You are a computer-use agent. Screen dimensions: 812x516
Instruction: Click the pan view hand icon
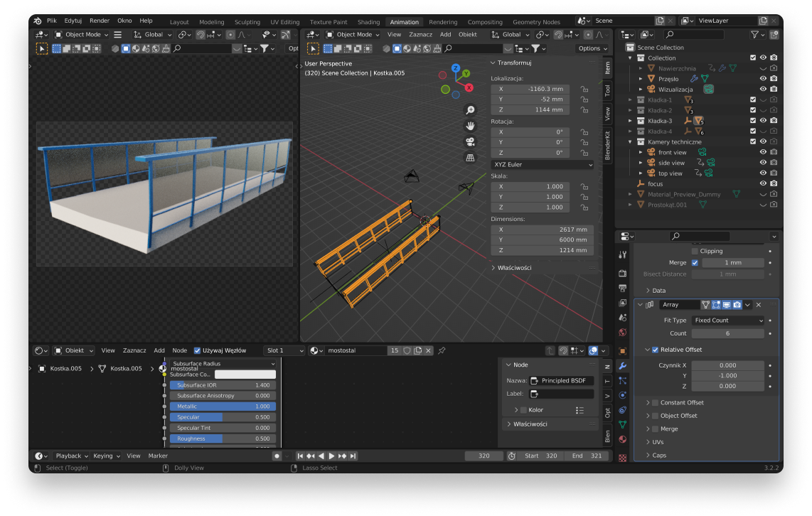coord(470,126)
